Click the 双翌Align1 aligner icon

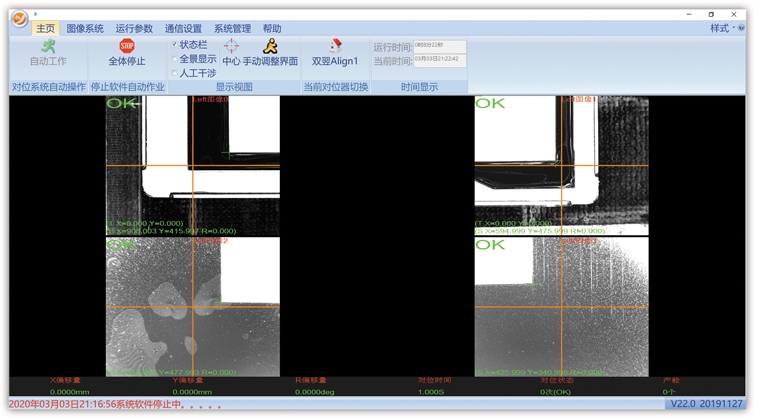coord(335,46)
